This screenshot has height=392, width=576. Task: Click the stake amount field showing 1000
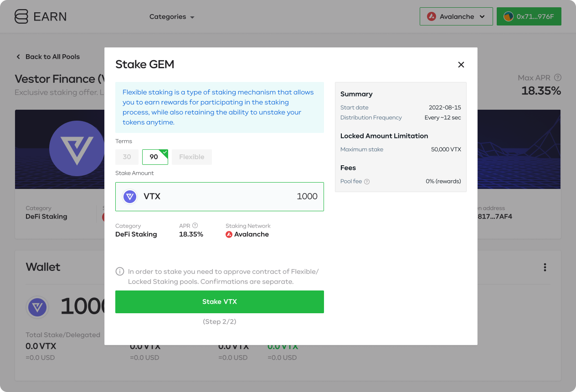click(220, 197)
